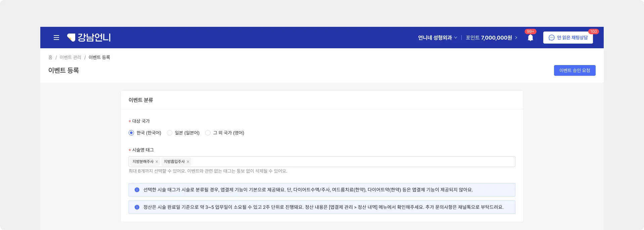Image resolution: width=644 pixels, height=230 pixels.
Task: Expand the 언니네 성형외과 hospital dropdown
Action: [x=438, y=38]
